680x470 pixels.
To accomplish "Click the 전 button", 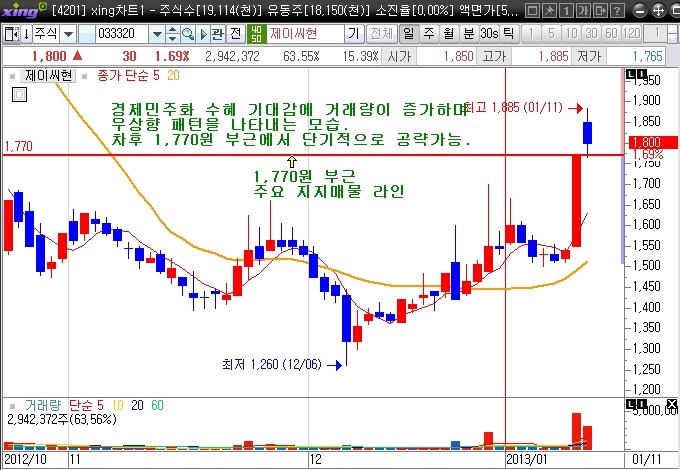I will (235, 34).
